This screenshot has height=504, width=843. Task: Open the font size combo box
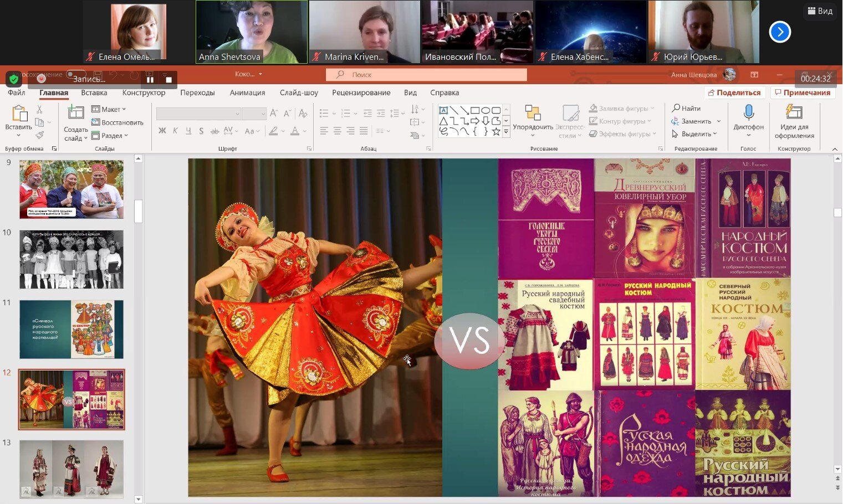pyautogui.click(x=254, y=114)
